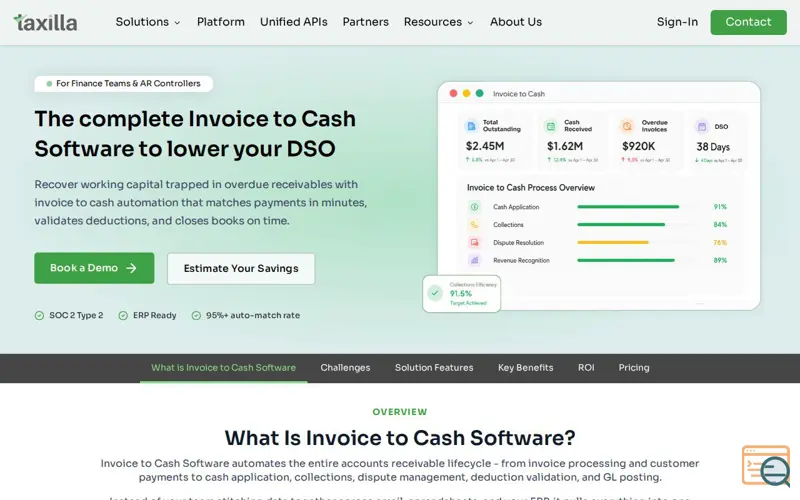This screenshot has height=500, width=800.
Task: Click the Cash Received icon
Action: 551,126
